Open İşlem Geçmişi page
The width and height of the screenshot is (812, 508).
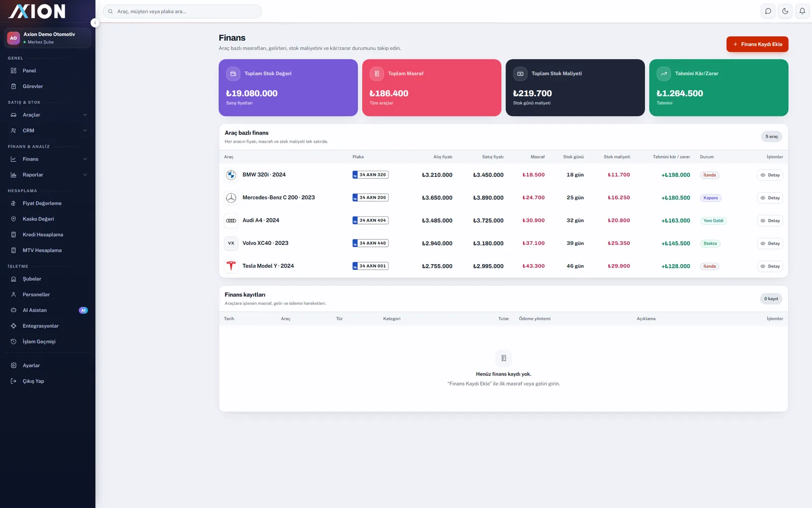48,342
